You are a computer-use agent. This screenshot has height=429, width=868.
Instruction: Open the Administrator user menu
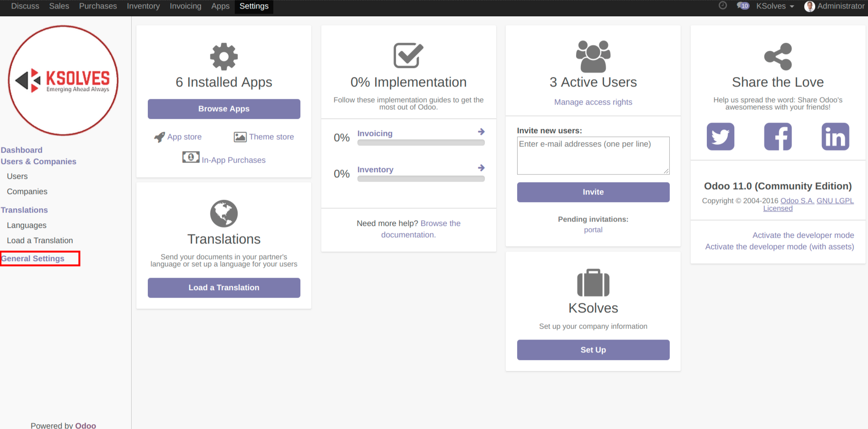point(834,6)
